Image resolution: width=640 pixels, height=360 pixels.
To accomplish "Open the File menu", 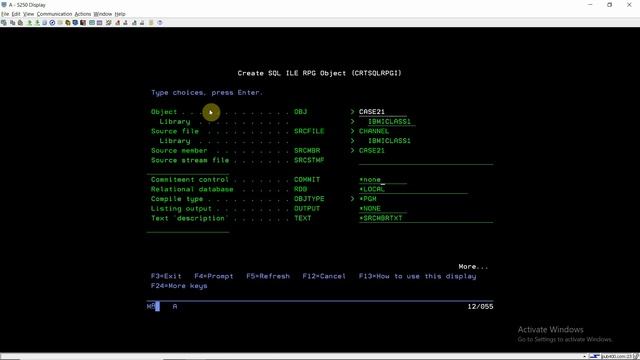I will point(5,14).
